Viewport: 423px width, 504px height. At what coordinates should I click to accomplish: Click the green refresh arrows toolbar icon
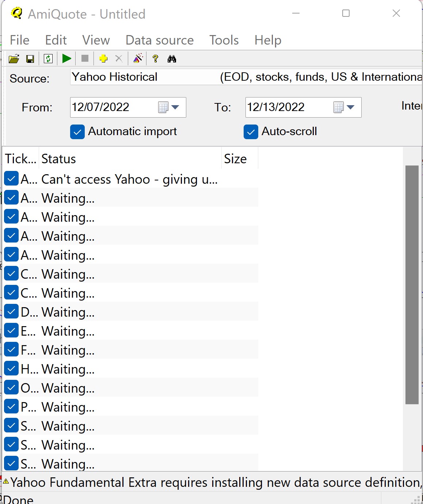click(48, 59)
